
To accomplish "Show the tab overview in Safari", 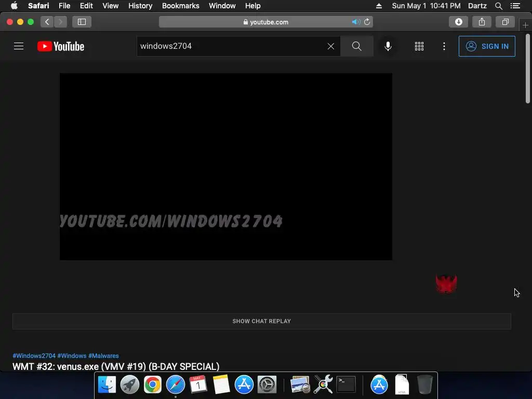I will coord(505,22).
